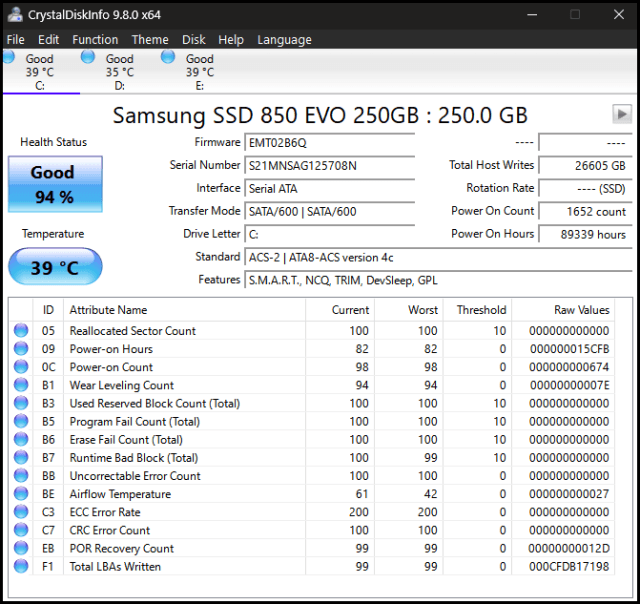Click the Firmware field EMT02B6Q

click(x=330, y=143)
